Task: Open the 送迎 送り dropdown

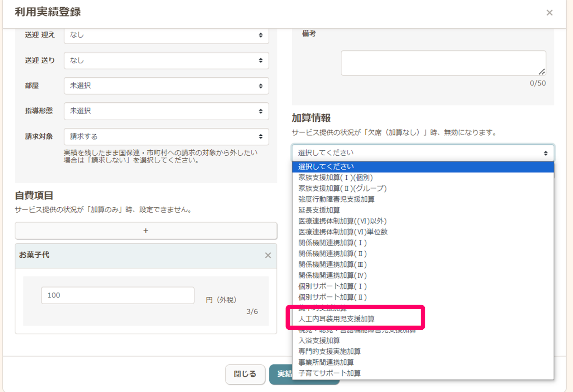Action: [166, 61]
